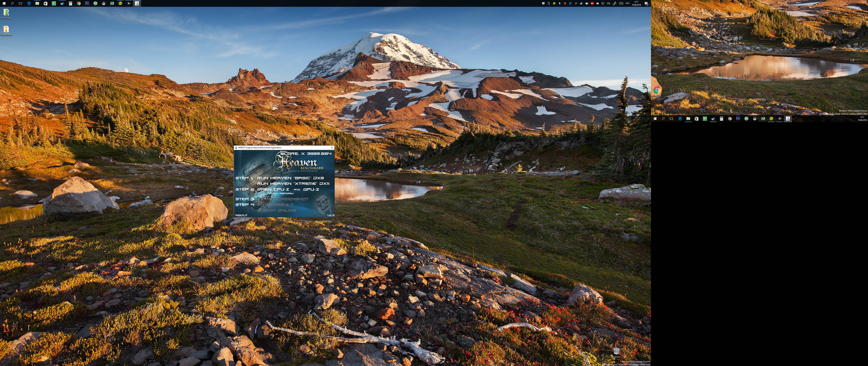Open Origin tray icon
The image size is (868, 366).
click(x=565, y=3)
